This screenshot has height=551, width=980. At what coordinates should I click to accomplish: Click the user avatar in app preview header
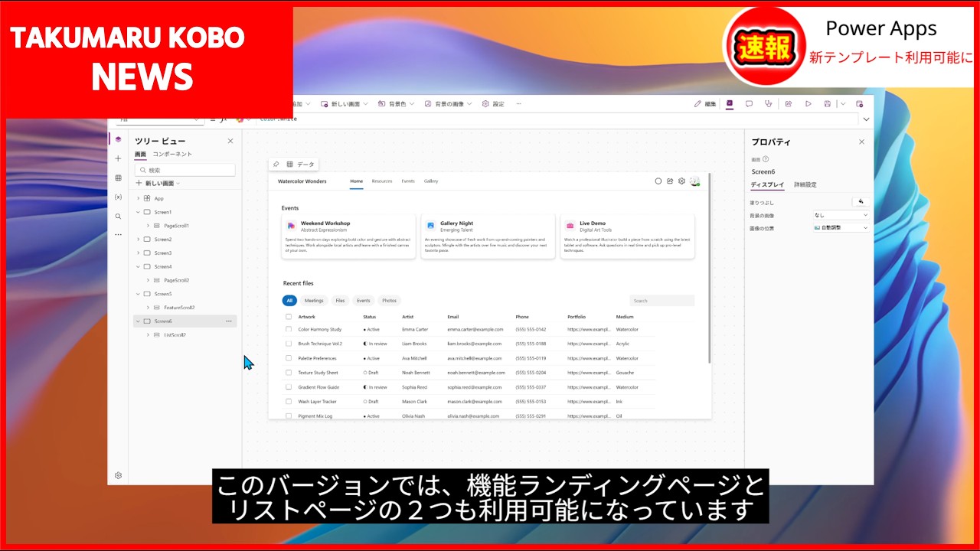tap(694, 181)
